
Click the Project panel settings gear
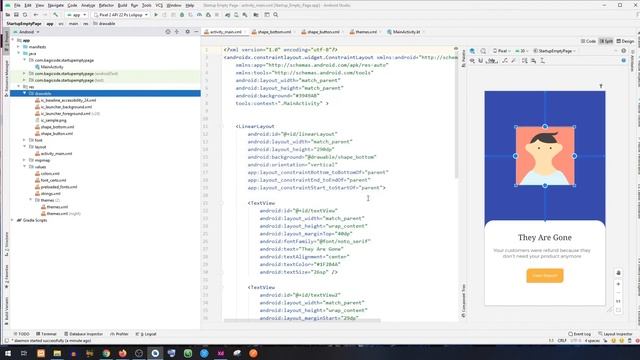[187, 31]
